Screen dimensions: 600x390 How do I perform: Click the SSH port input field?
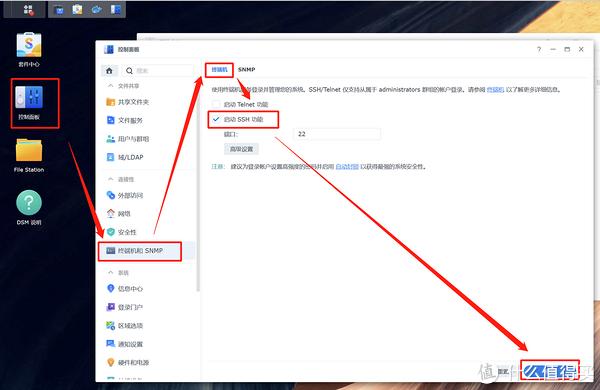[x=337, y=134]
